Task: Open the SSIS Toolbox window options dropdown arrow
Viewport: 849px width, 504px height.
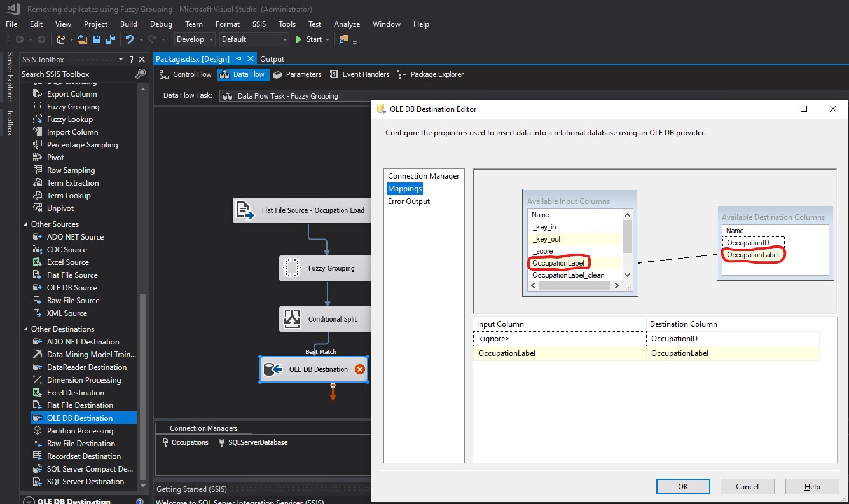Action: coord(121,59)
